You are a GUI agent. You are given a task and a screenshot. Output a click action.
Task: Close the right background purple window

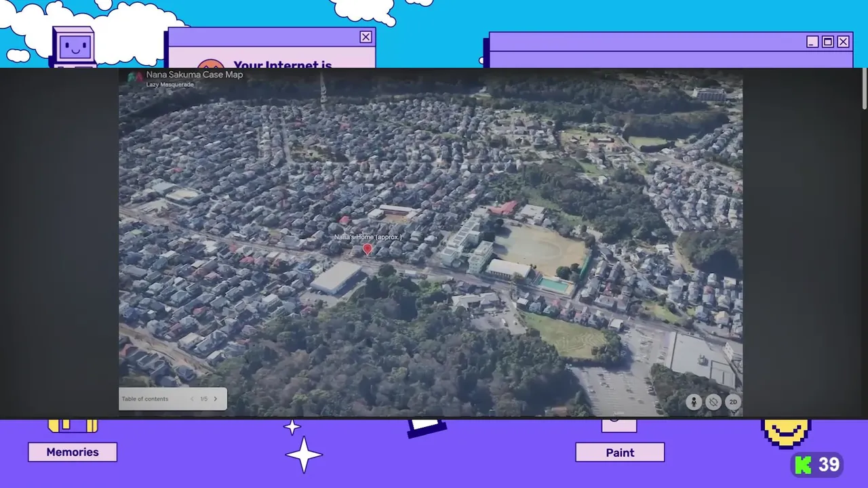tap(843, 42)
